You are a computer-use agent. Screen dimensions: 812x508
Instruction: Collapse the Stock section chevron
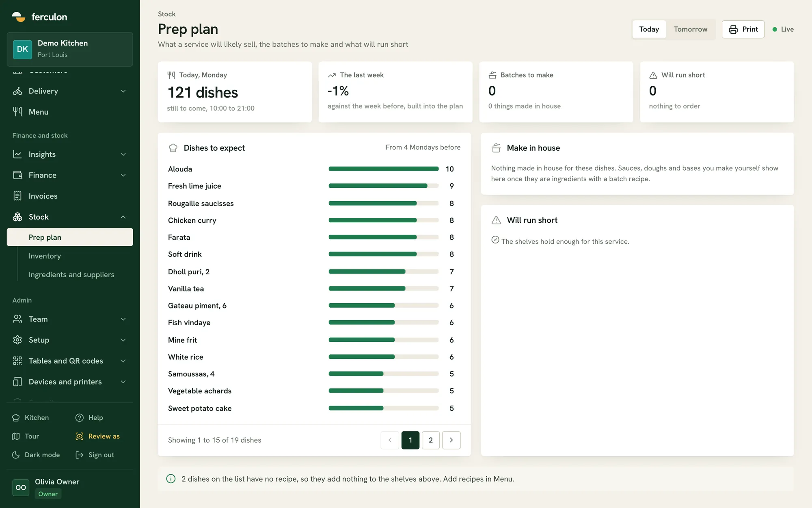click(x=123, y=217)
